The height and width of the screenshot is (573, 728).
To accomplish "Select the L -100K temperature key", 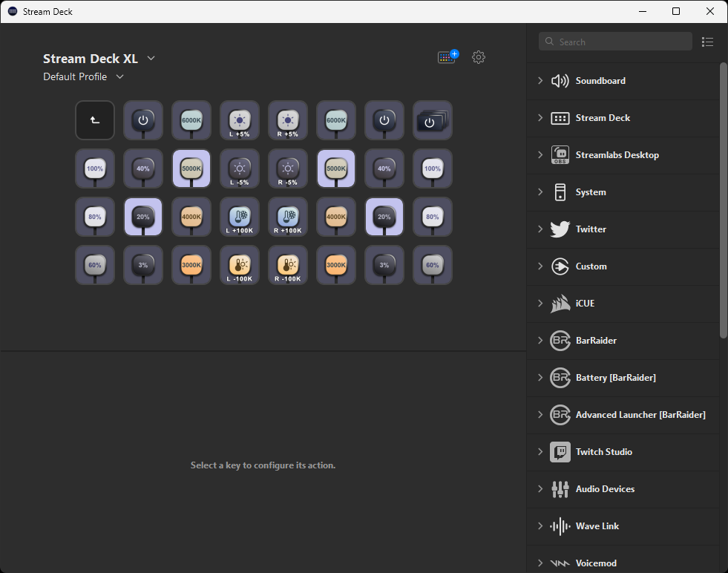I will coord(240,265).
